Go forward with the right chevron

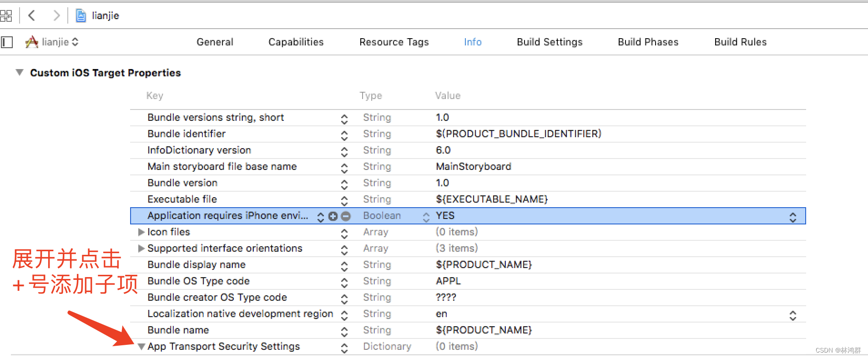point(56,16)
